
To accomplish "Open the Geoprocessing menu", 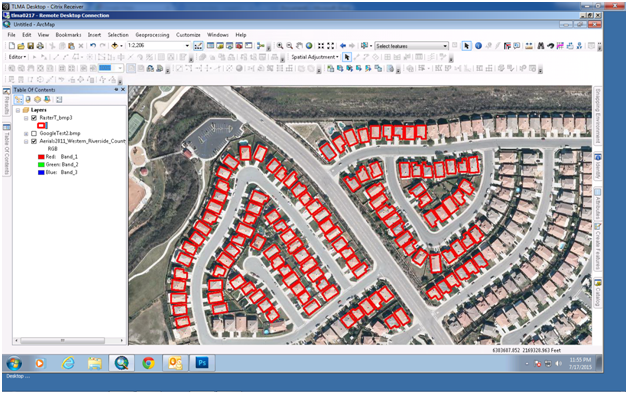I will pyautogui.click(x=152, y=35).
